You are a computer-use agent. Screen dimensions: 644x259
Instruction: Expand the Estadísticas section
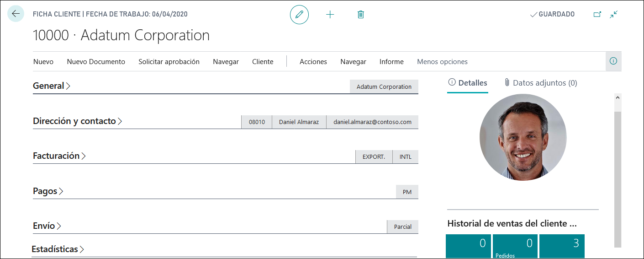[58, 249]
